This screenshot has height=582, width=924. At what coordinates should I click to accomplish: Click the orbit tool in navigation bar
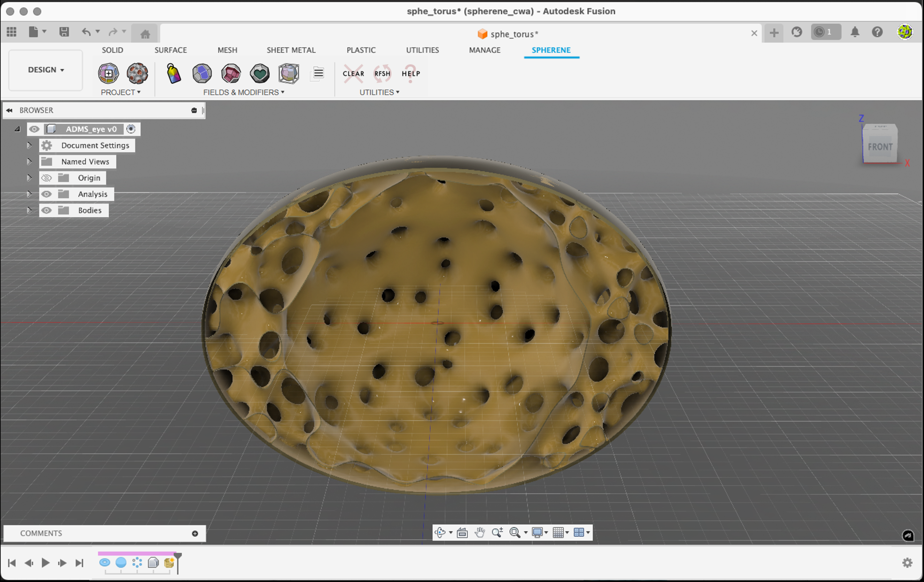coord(440,532)
